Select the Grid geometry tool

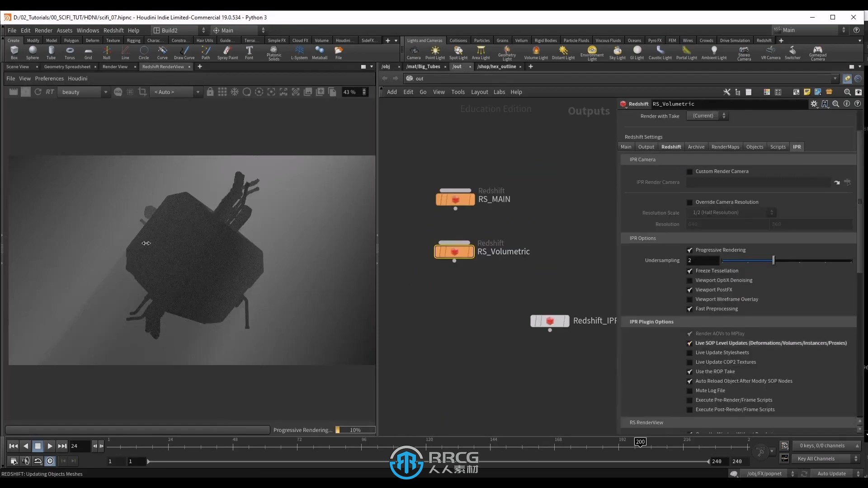click(88, 52)
